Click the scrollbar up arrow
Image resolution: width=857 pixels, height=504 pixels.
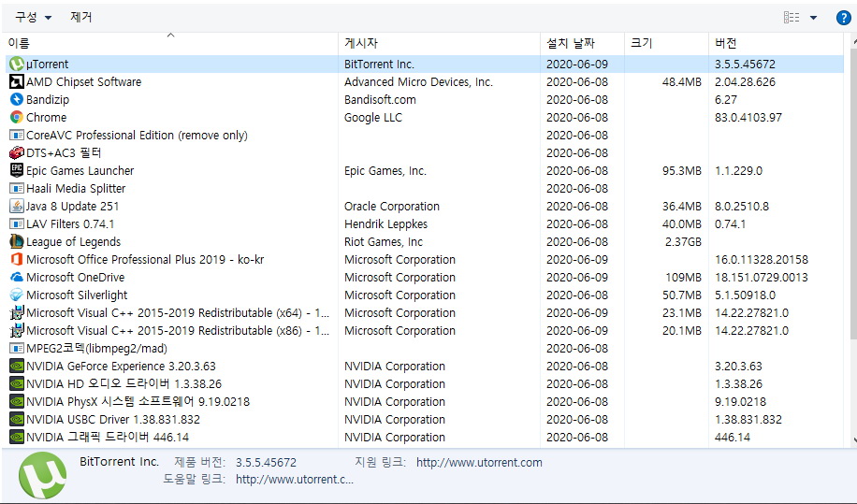(x=853, y=41)
